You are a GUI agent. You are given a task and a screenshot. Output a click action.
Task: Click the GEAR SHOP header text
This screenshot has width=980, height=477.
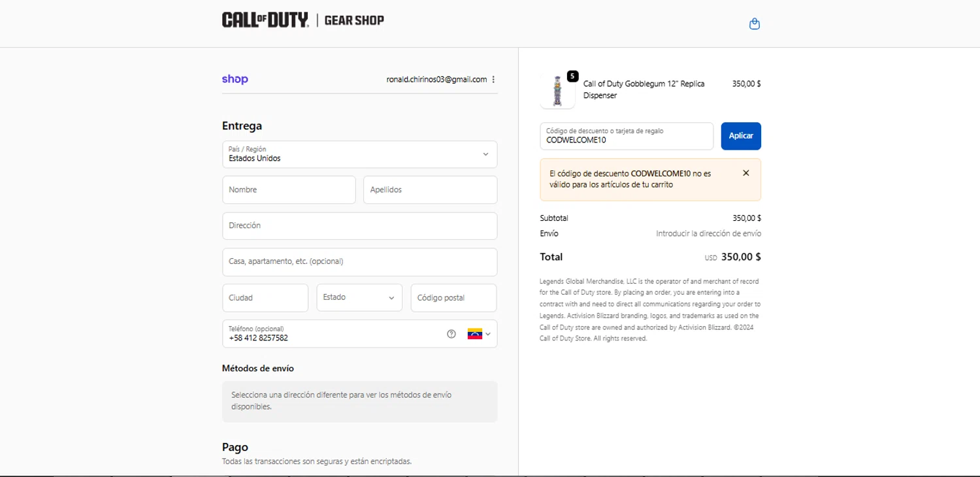point(354,20)
